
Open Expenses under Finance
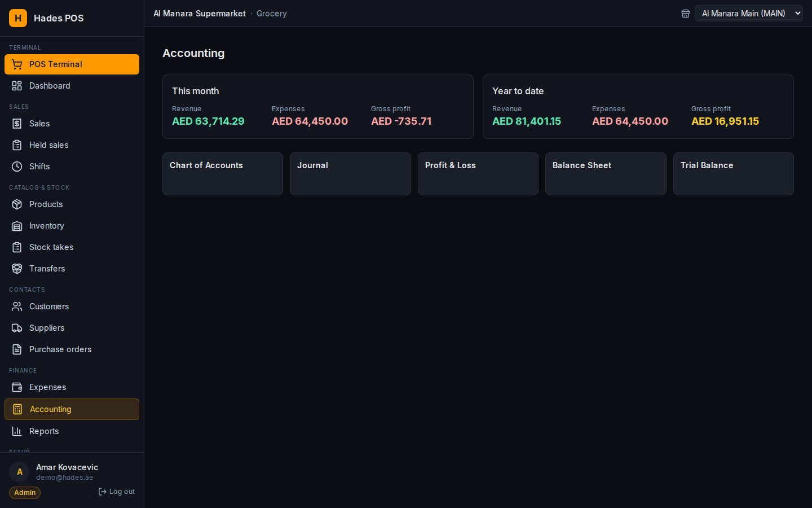point(72,387)
